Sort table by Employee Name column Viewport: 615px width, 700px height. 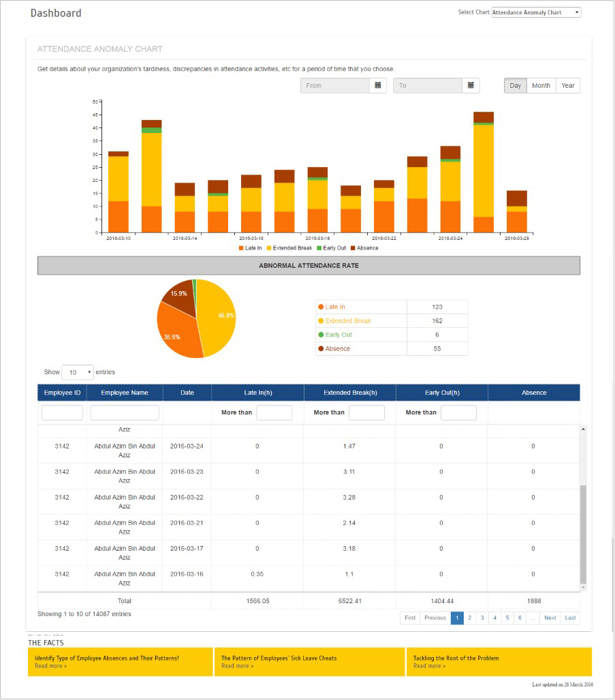coord(125,393)
